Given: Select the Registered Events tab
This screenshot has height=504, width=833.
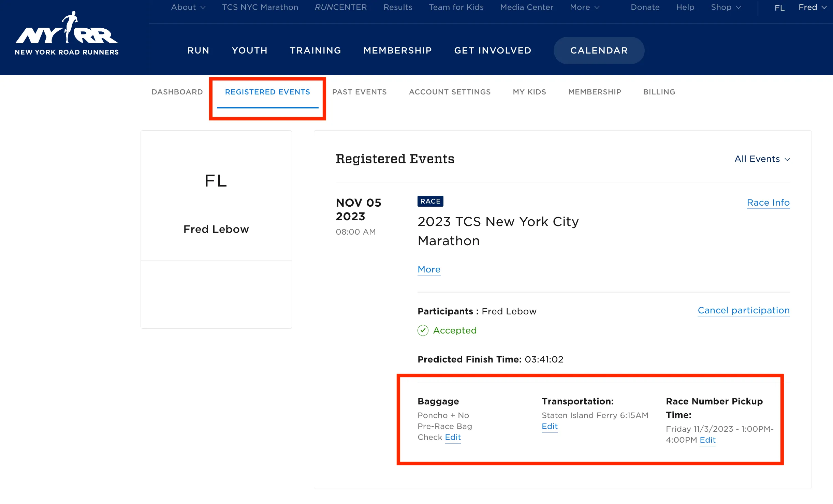Looking at the screenshot, I should tap(267, 92).
